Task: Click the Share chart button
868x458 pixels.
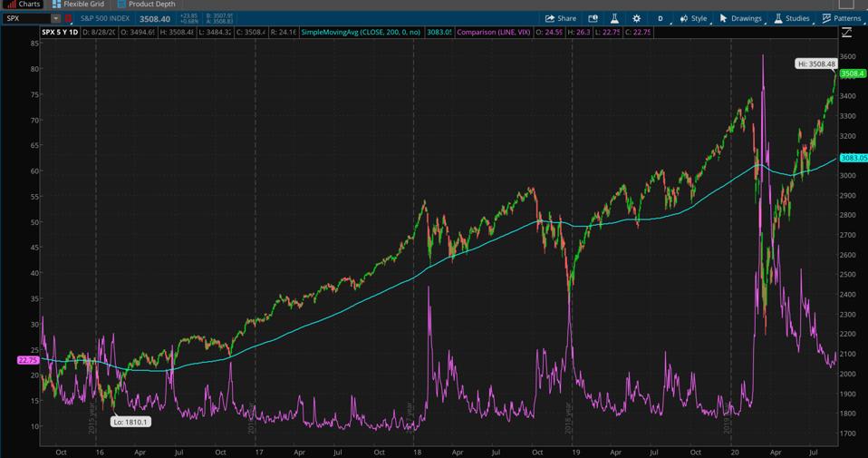Action: tap(560, 18)
